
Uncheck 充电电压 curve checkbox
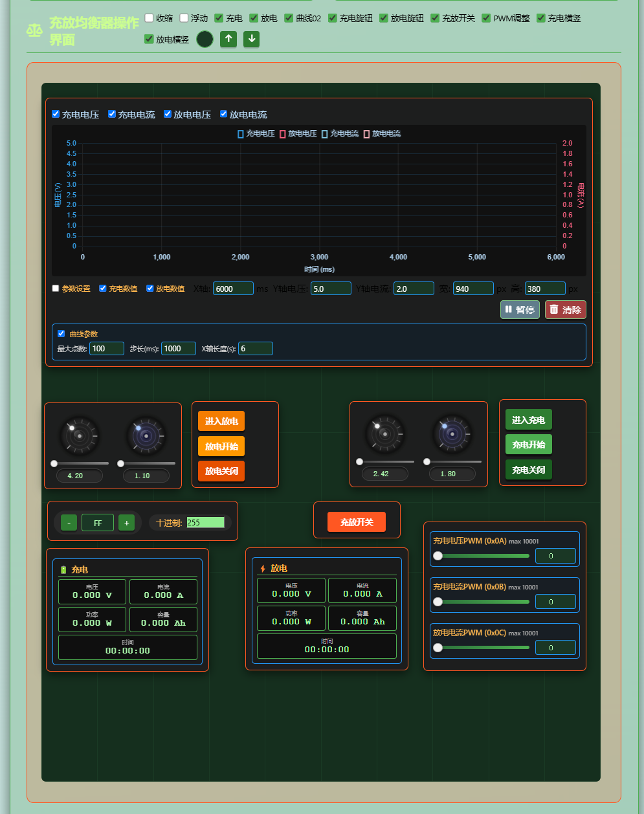coord(56,114)
